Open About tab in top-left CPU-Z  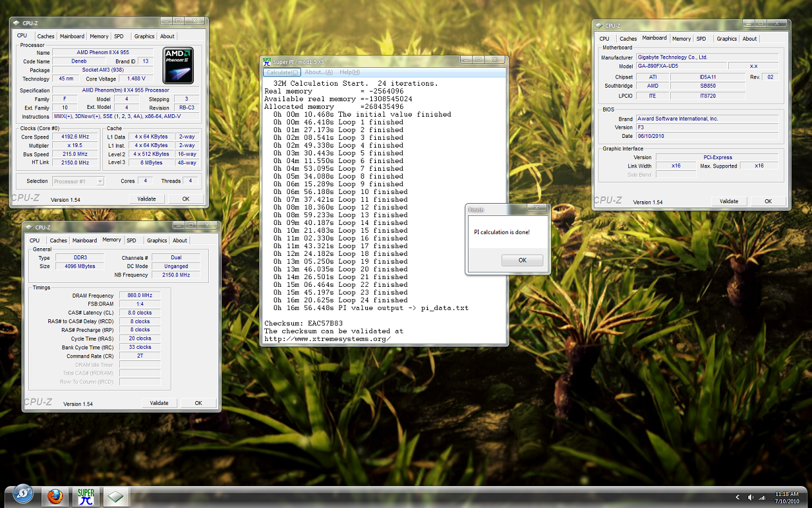[x=167, y=36]
